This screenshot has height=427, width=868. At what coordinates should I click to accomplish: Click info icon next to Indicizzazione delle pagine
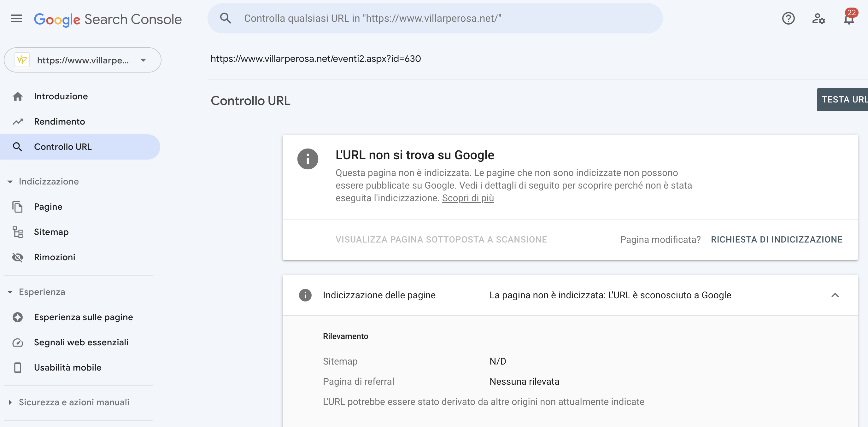click(x=305, y=295)
